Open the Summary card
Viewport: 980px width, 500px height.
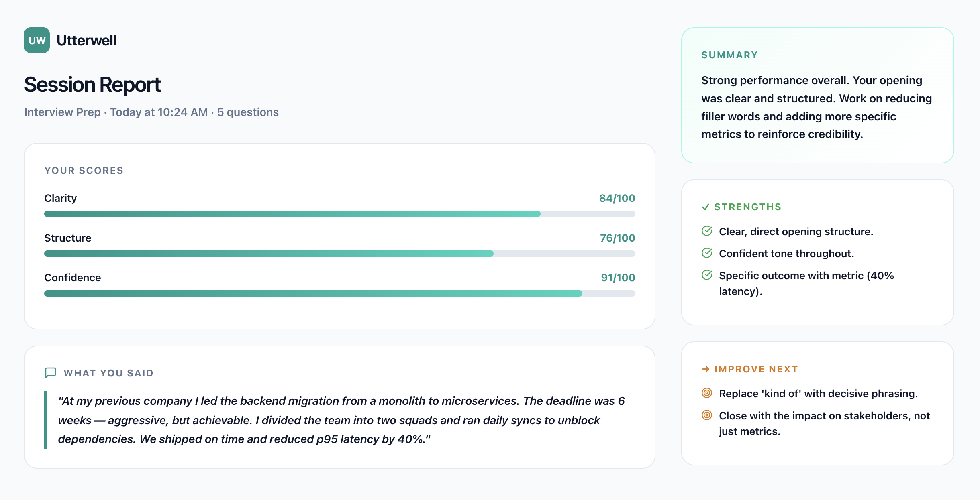pyautogui.click(x=818, y=96)
